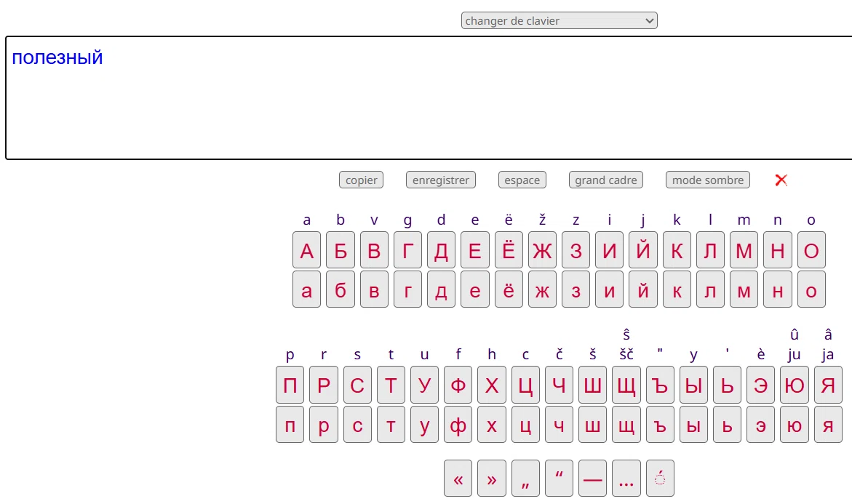Screen dimensions: 852x504
Task: Tap the uppercase Б key
Action: 341,250
